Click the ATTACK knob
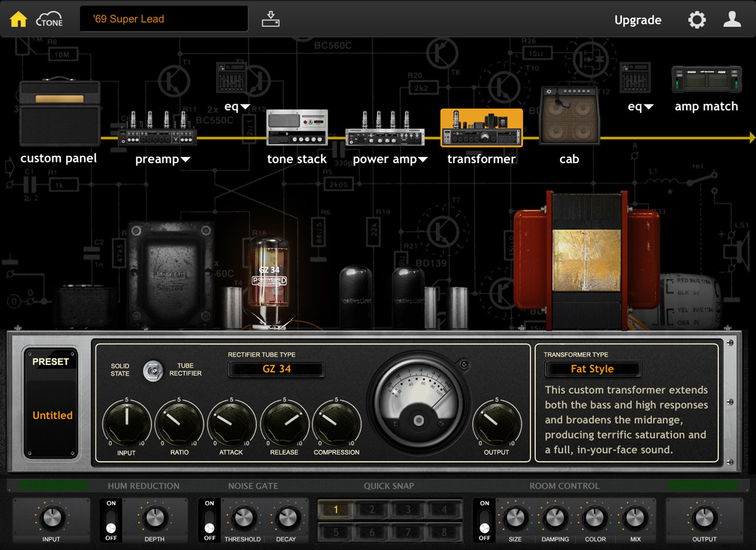This screenshot has height=550, width=756. [231, 423]
